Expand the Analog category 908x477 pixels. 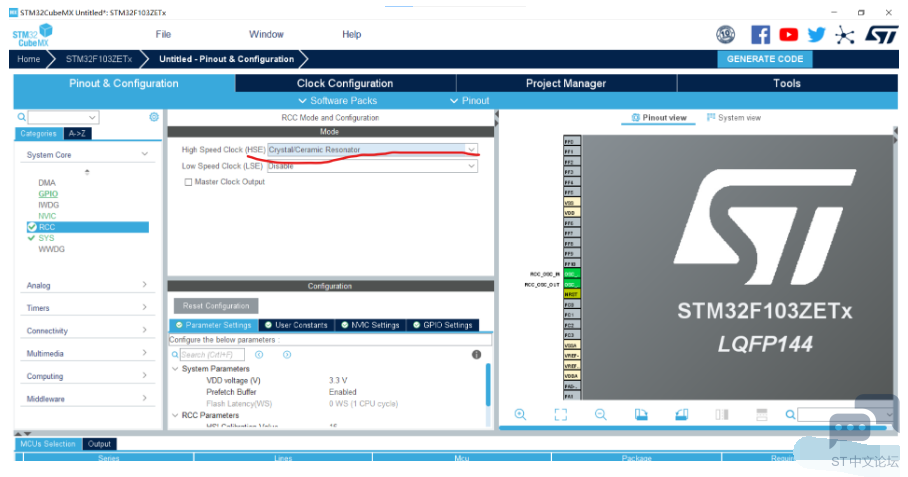145,285
